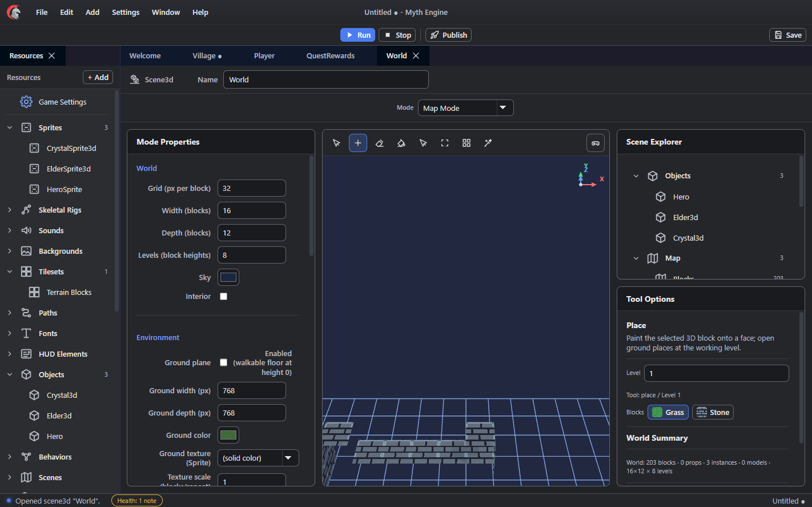This screenshot has width=812, height=507.
Task: Expand the Sounds chevron
Action: click(x=10, y=230)
